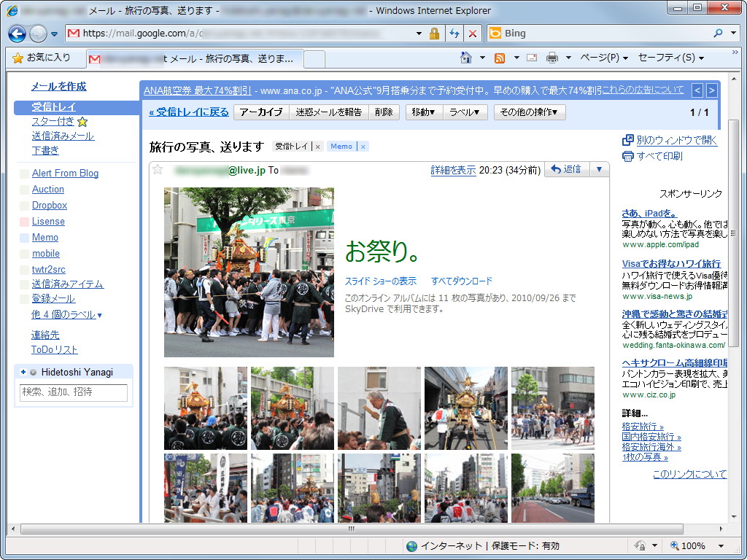This screenshot has height=560, width=747.
Task: Remove the 受信トレイ tag with x
Action: click(x=318, y=147)
